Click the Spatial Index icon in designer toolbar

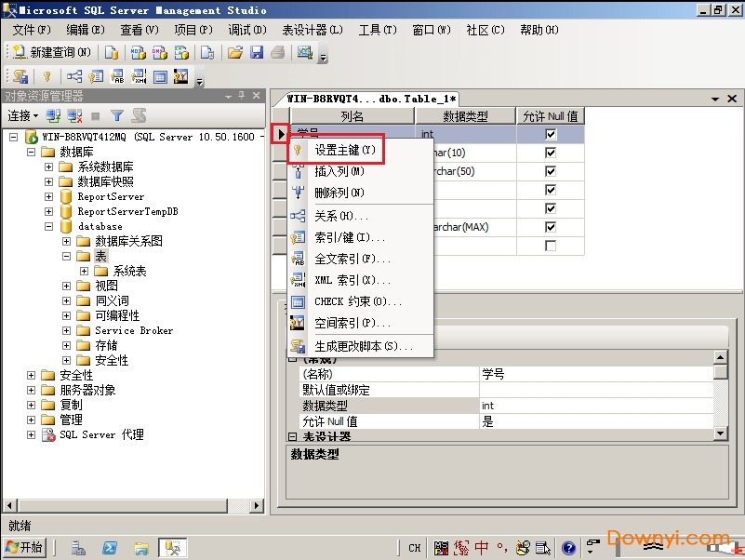coord(180,76)
